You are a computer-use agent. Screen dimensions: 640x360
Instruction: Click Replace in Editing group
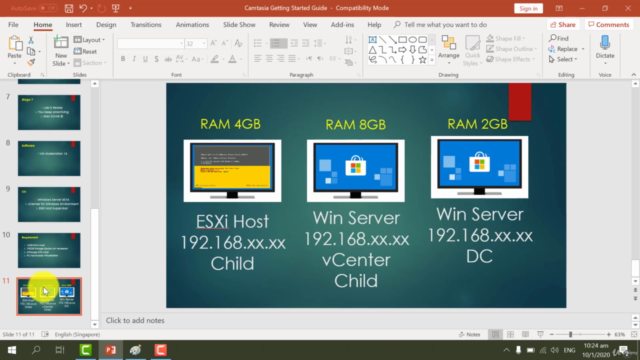pos(567,49)
